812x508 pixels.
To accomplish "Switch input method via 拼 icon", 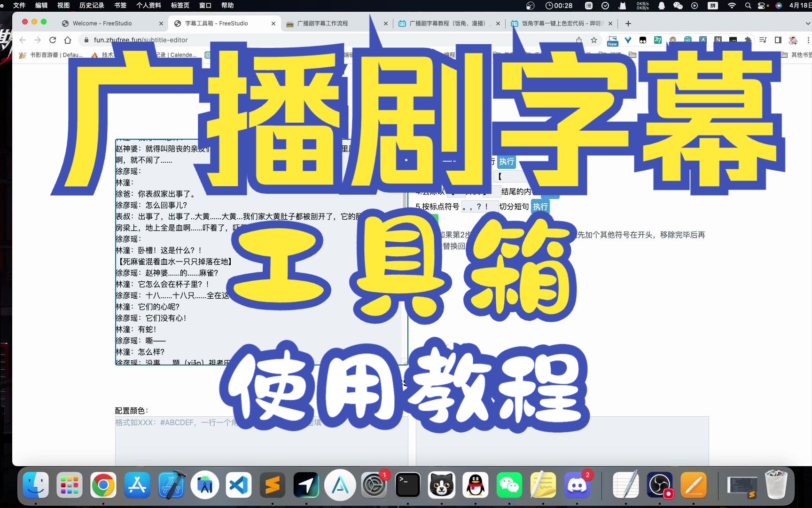I will [x=713, y=6].
